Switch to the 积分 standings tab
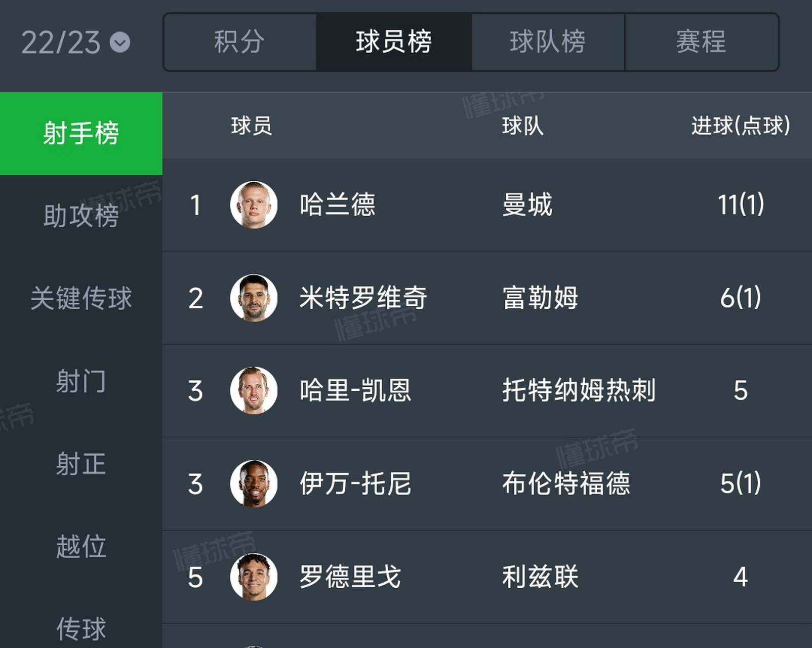 pyautogui.click(x=240, y=43)
